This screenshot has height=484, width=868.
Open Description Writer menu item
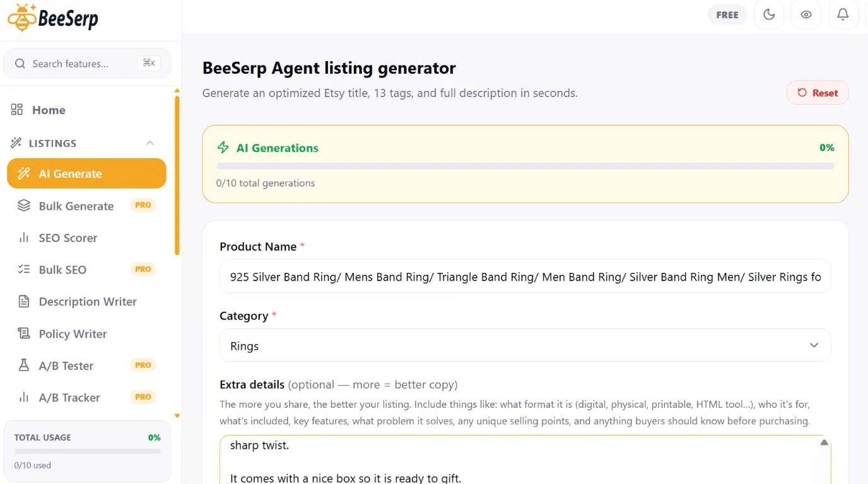click(x=86, y=301)
